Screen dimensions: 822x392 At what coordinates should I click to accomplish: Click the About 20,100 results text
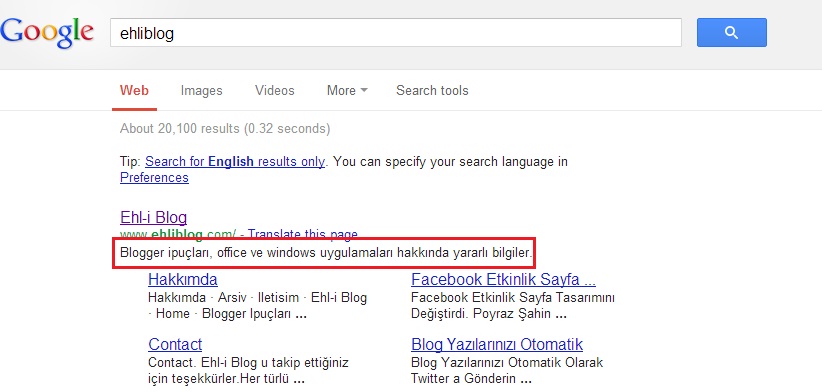point(225,128)
